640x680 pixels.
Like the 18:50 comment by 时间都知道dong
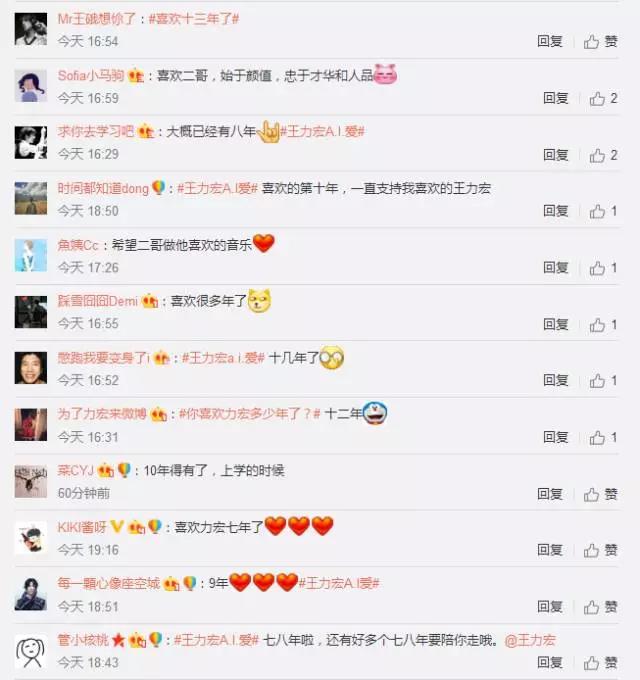pyautogui.click(x=603, y=211)
